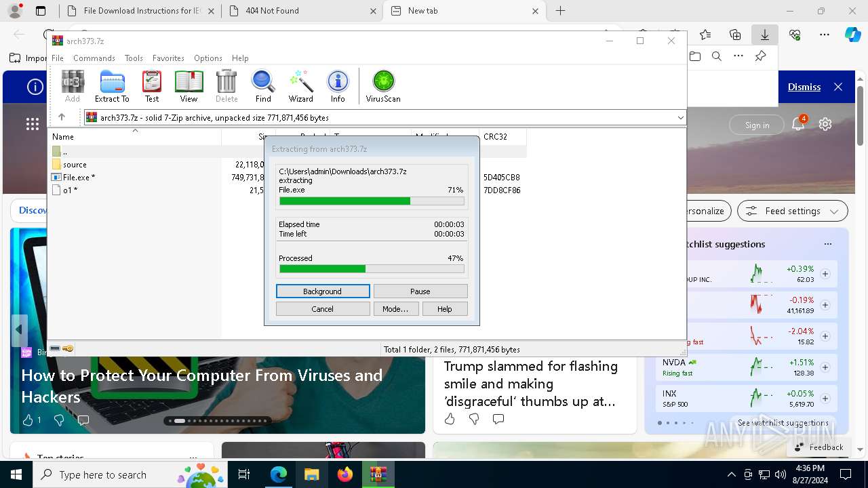Screen dimensions: 868x488
Task: Open the Wizard tool
Action: click(300, 86)
